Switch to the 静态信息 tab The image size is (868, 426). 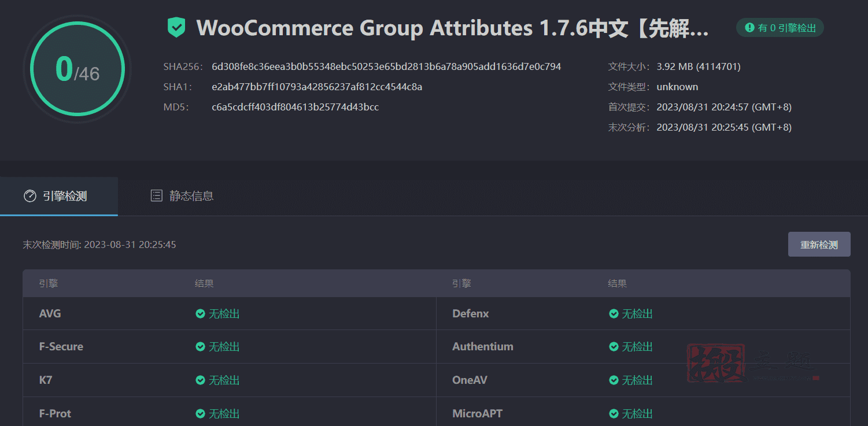(x=182, y=196)
